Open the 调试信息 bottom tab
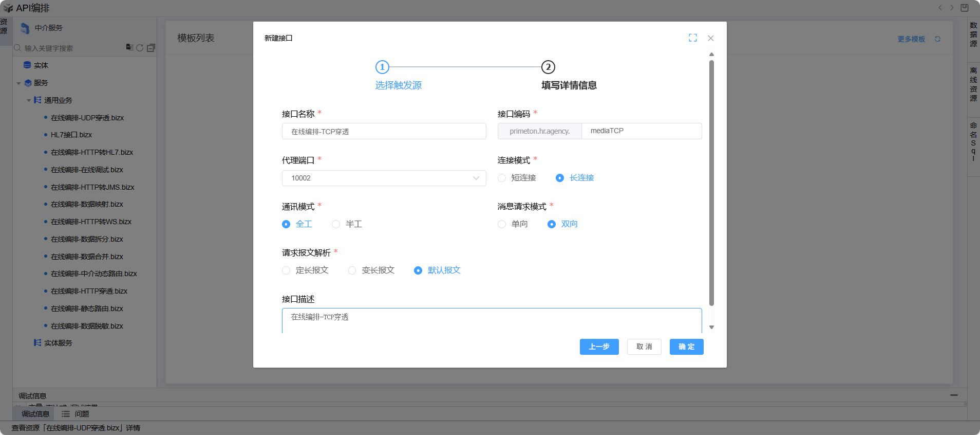 [x=35, y=414]
